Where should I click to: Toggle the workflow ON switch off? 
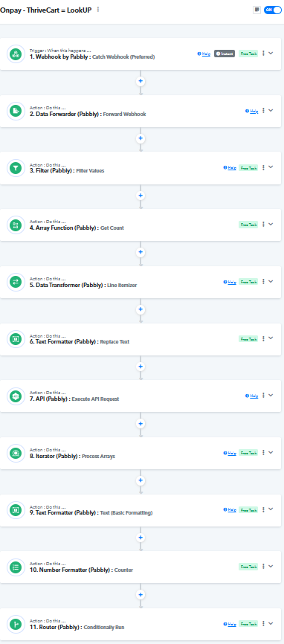273,10
